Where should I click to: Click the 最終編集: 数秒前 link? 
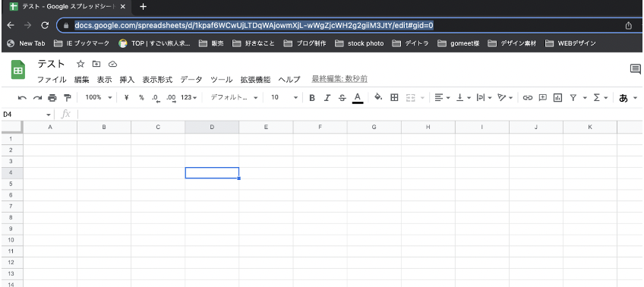(339, 79)
